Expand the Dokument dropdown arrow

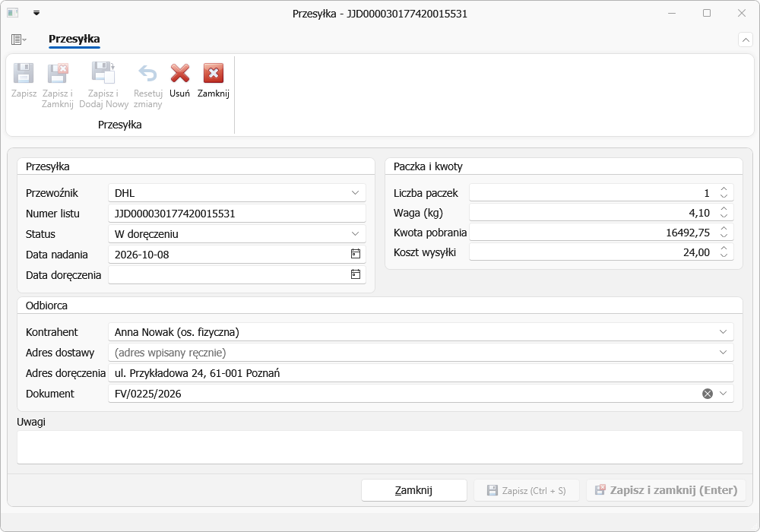723,394
